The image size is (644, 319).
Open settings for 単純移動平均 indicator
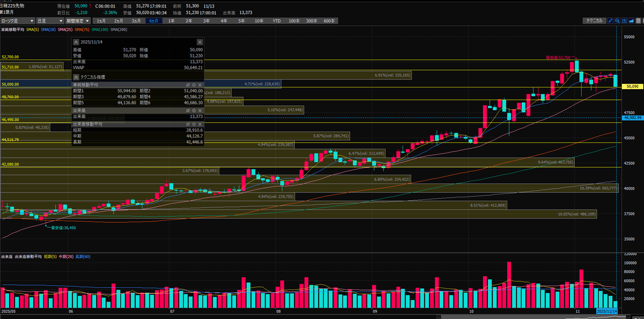click(x=194, y=85)
